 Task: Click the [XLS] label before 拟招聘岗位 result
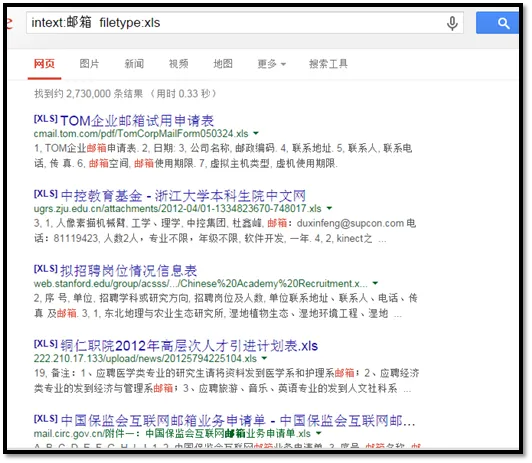point(45,269)
